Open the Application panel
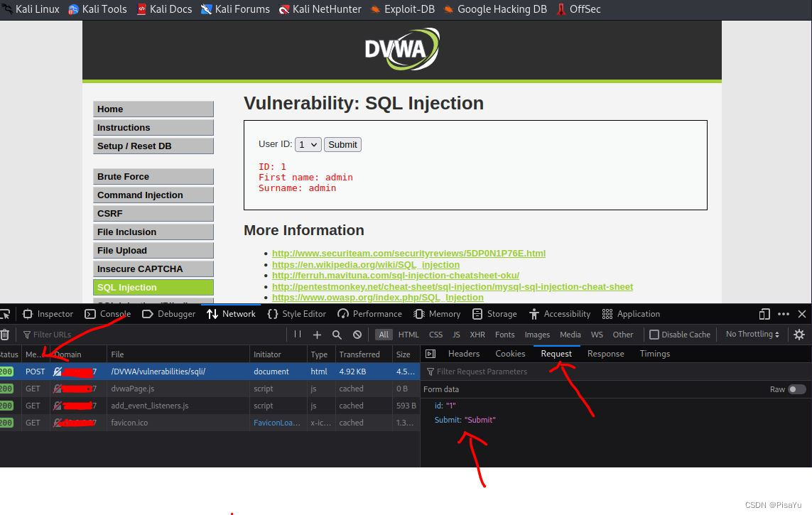Viewport: 812px width, 515px height. [631, 314]
